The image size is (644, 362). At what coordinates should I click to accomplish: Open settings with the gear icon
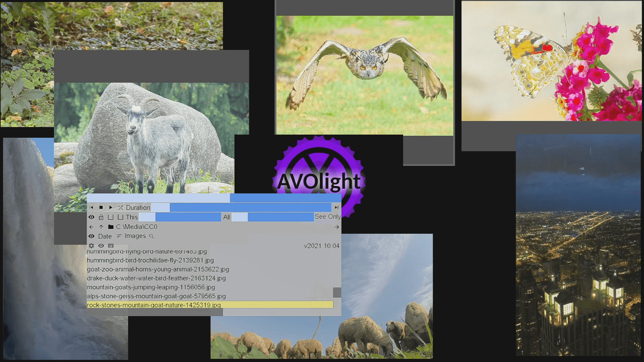click(x=91, y=246)
